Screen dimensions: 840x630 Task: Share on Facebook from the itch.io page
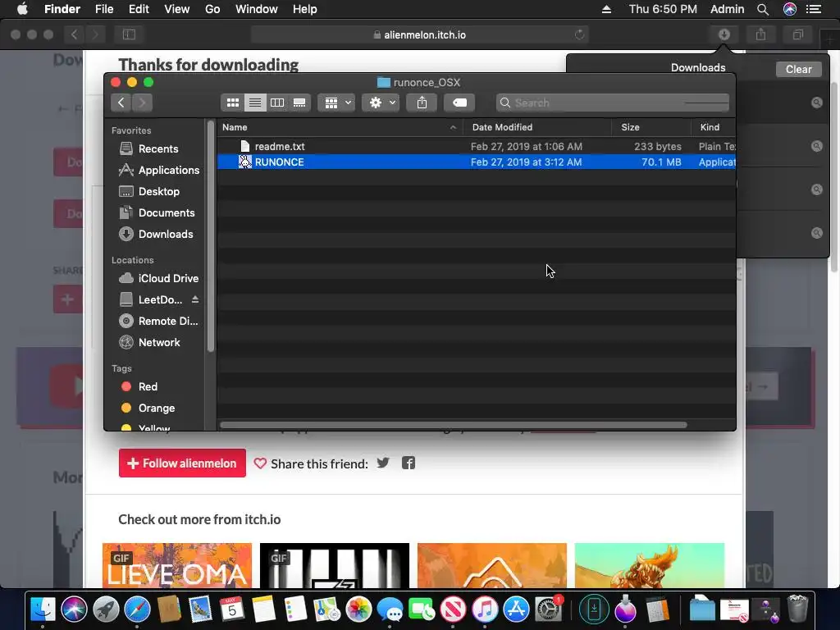(x=409, y=463)
